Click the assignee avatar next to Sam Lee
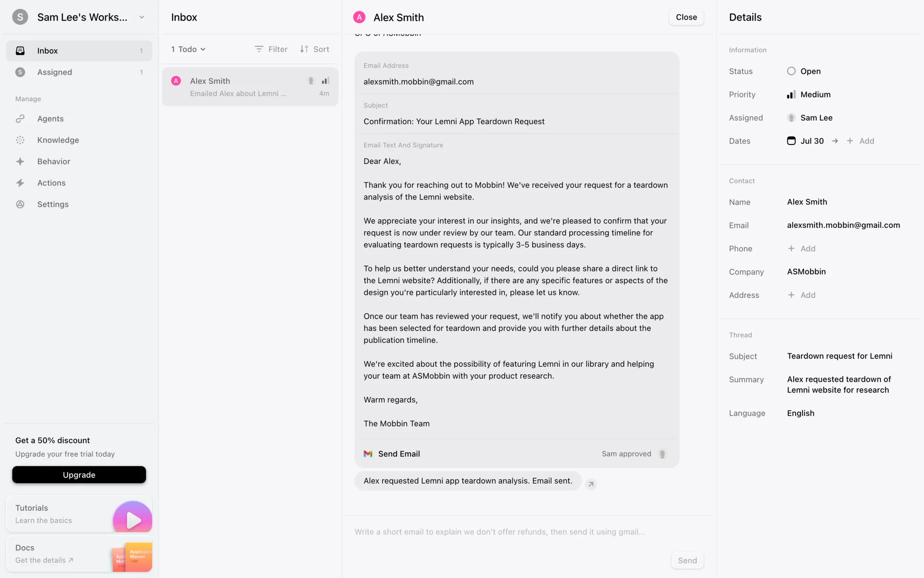The height and width of the screenshot is (578, 924). (791, 118)
